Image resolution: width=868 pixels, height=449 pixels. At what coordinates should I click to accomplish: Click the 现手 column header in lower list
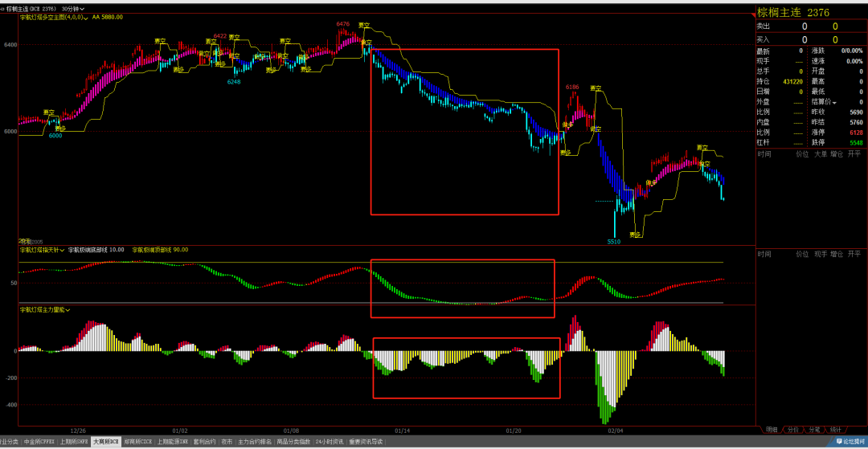821,254
